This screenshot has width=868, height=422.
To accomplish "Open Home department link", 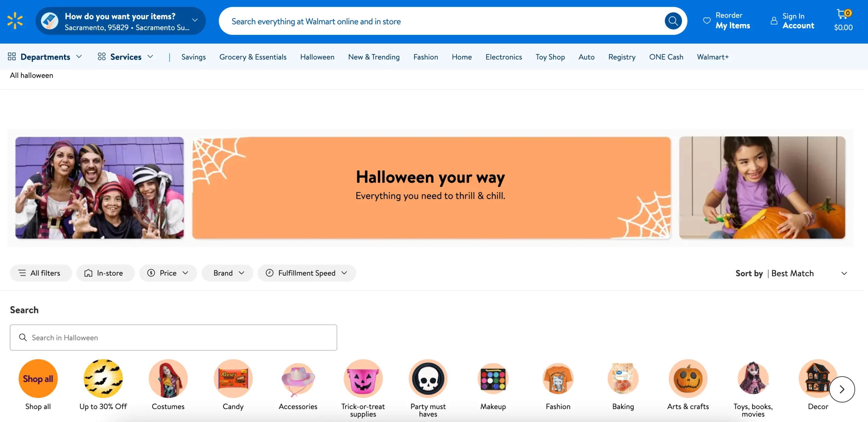I will click(462, 57).
